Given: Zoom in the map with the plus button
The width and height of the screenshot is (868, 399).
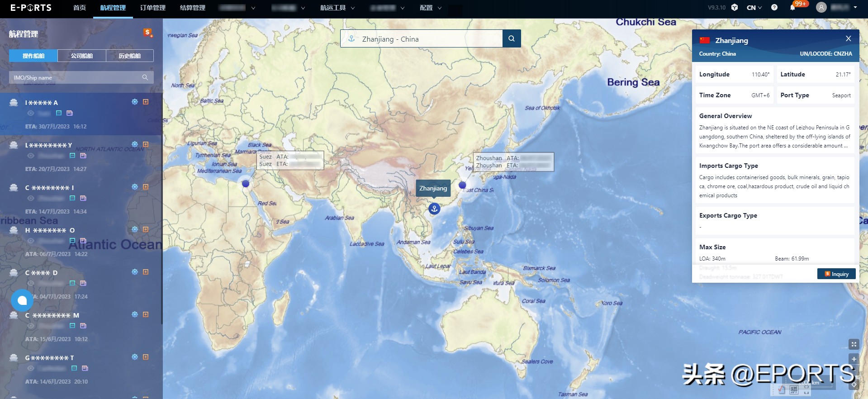Looking at the screenshot, I should click(854, 359).
